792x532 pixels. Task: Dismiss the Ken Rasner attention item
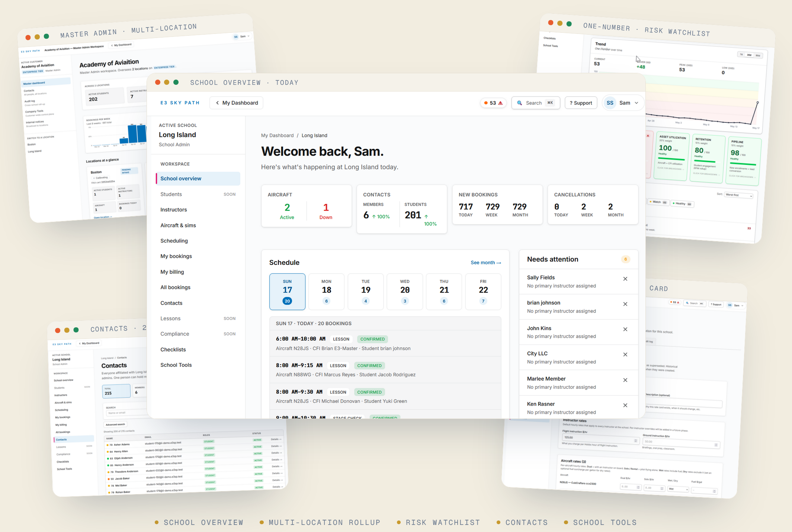click(x=625, y=406)
